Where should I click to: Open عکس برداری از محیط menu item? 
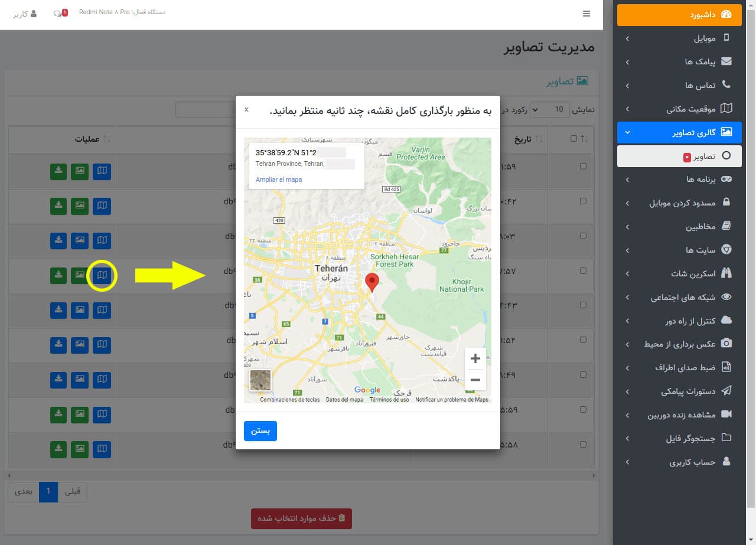pos(679,344)
